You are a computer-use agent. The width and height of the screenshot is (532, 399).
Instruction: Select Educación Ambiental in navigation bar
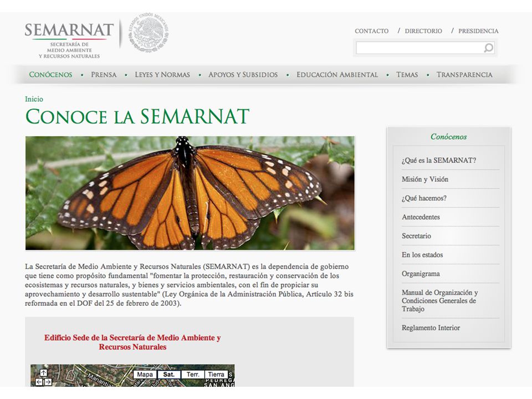337,75
